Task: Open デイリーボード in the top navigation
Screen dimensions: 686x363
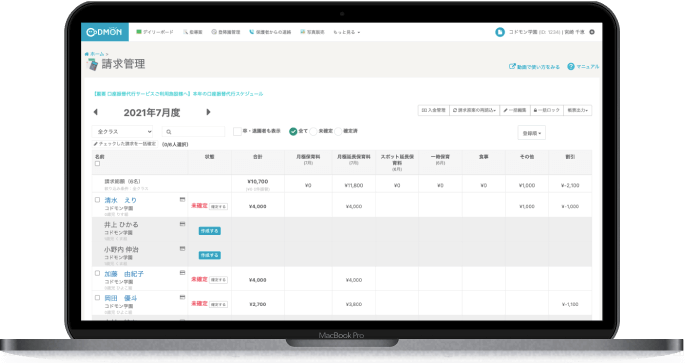Action: 155,32
